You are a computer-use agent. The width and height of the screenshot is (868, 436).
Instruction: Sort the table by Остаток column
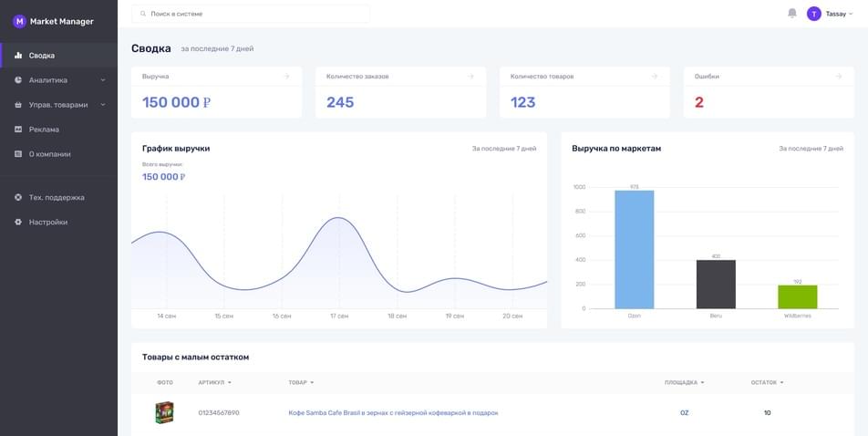[767, 383]
